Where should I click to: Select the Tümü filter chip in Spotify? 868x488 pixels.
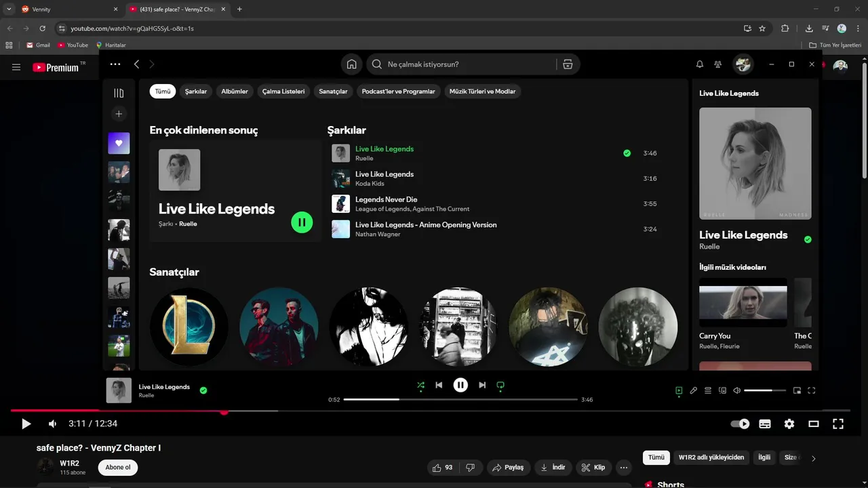pyautogui.click(x=163, y=91)
